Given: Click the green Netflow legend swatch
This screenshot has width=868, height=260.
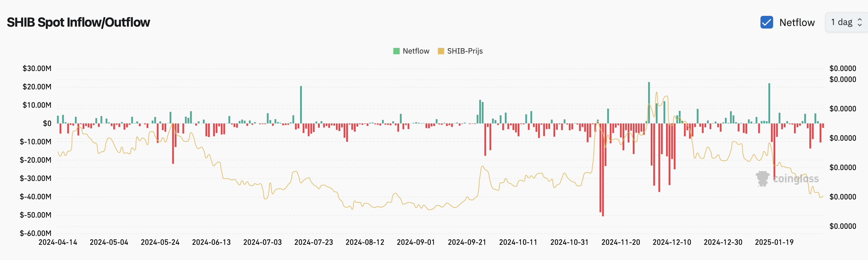Looking at the screenshot, I should [396, 51].
